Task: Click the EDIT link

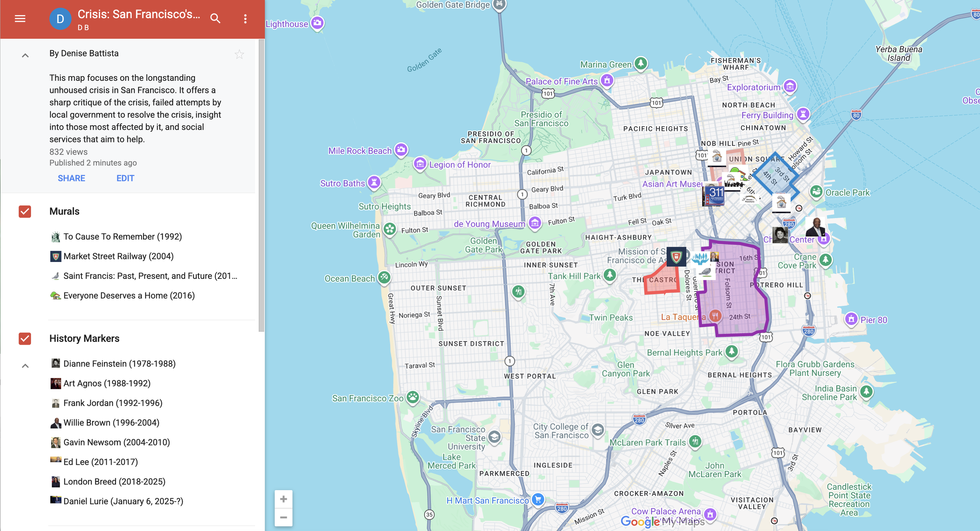Action: coord(125,178)
